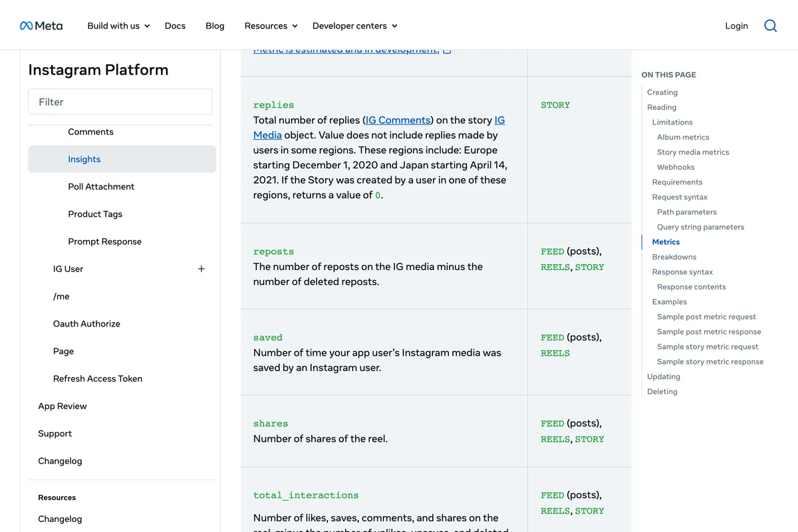Jump to Album metrics section
The width and height of the screenshot is (798, 532).
[x=683, y=137]
